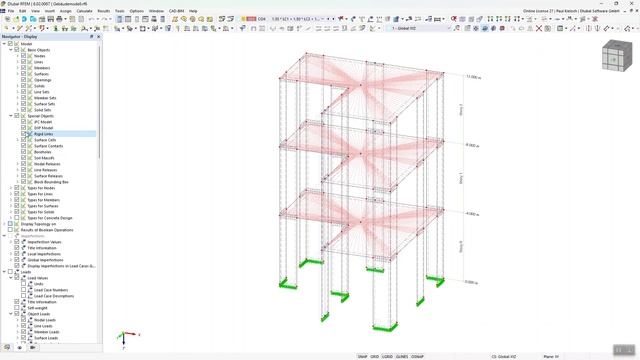Image resolution: width=640 pixels, height=360 pixels.
Task: Select the Member Loads tree label
Action: 47,332
